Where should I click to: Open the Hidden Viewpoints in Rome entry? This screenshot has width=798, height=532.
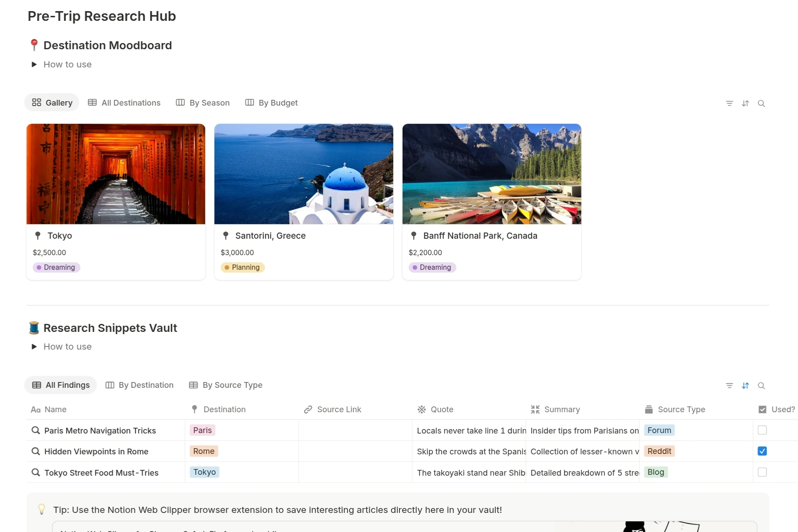[x=96, y=452]
